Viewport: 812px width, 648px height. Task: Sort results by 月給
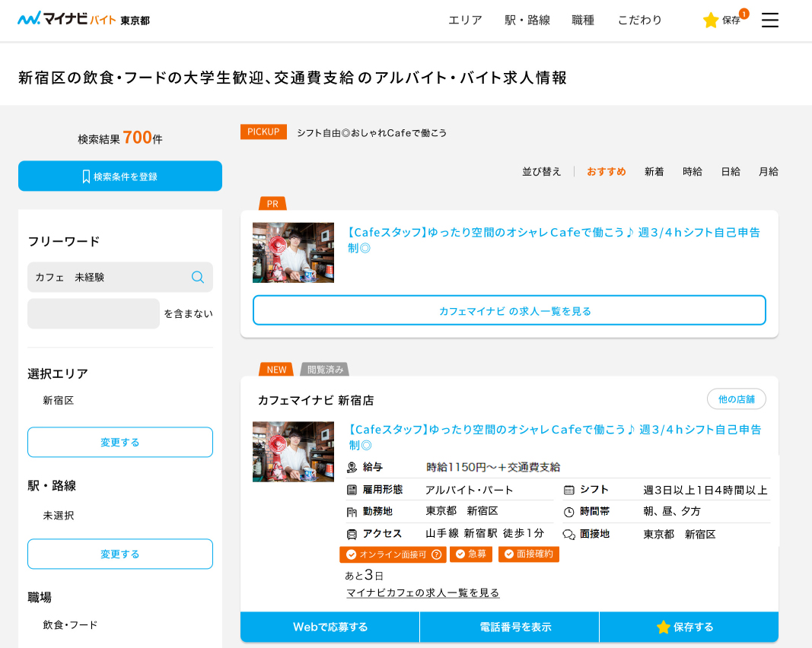pyautogui.click(x=768, y=171)
